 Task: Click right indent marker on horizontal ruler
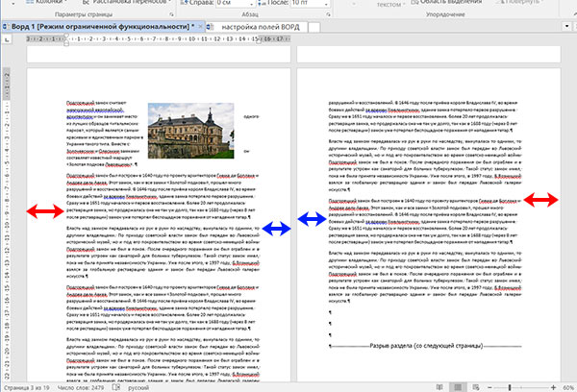[259, 40]
